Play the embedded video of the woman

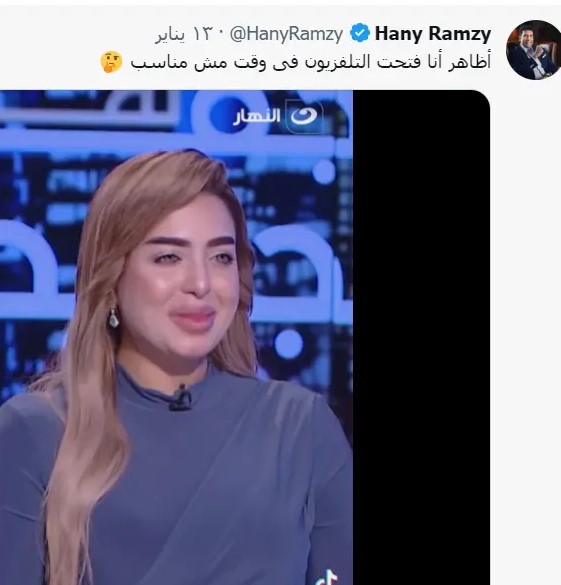176,338
